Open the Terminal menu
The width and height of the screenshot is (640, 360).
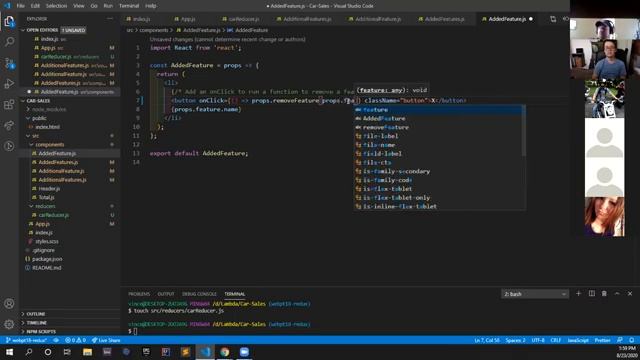click(x=129, y=6)
